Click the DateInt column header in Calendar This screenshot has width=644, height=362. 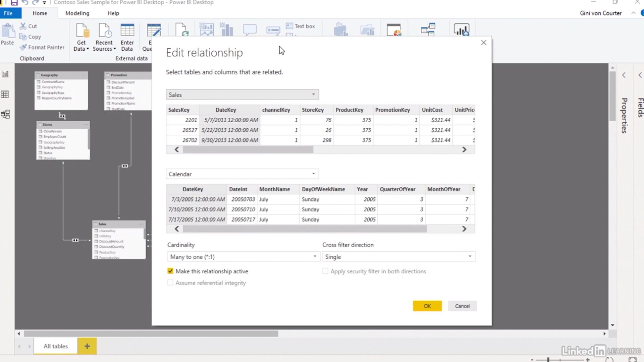click(238, 189)
